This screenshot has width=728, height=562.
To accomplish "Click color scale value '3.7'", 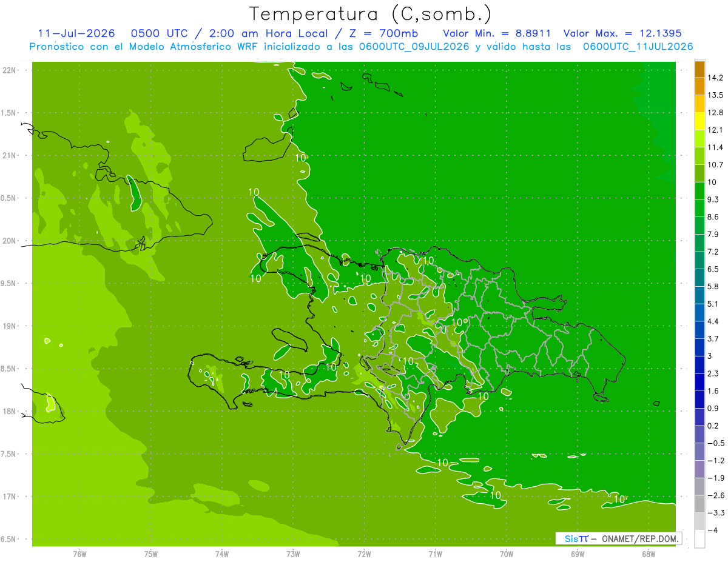I will (x=713, y=338).
